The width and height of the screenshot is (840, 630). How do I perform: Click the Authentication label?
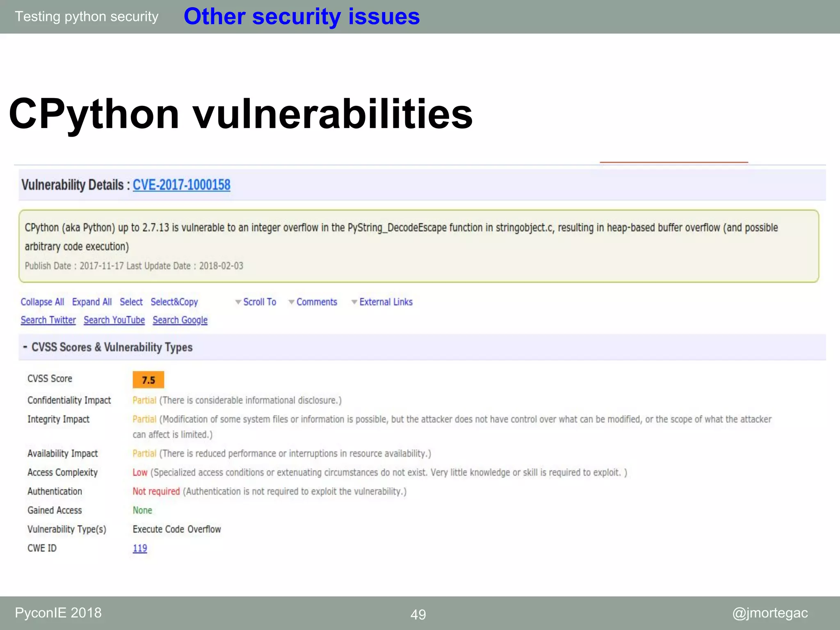[55, 491]
